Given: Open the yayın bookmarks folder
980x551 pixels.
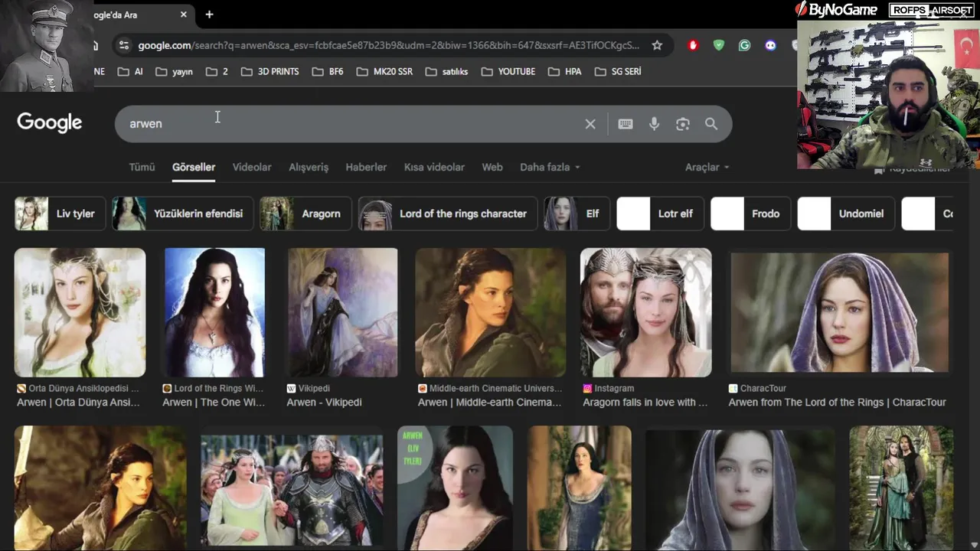Looking at the screenshot, I should click(x=174, y=71).
